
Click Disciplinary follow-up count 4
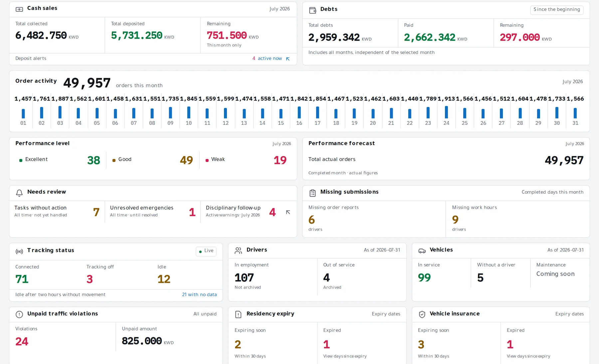pyautogui.click(x=272, y=212)
